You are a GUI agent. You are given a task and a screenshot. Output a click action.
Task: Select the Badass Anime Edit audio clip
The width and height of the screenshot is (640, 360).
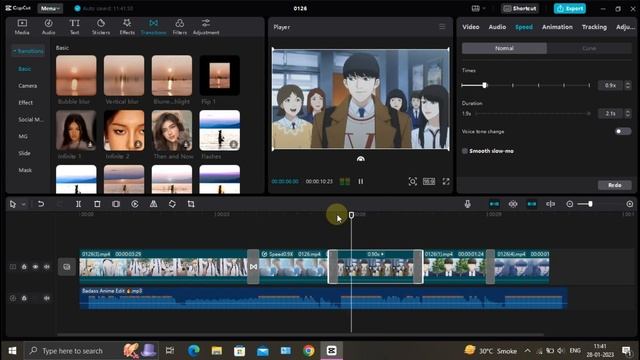pyautogui.click(x=323, y=298)
